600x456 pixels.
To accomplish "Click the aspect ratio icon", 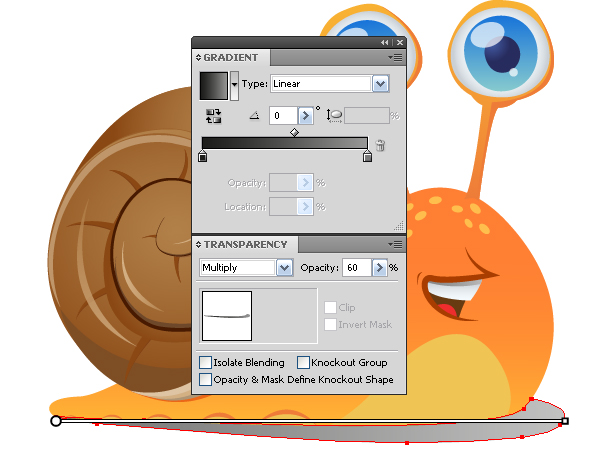I will click(x=334, y=116).
